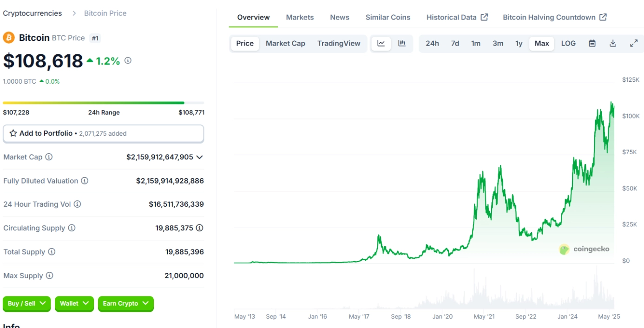Image resolution: width=644 pixels, height=328 pixels.
Task: Open the Markets tab
Action: click(x=300, y=17)
